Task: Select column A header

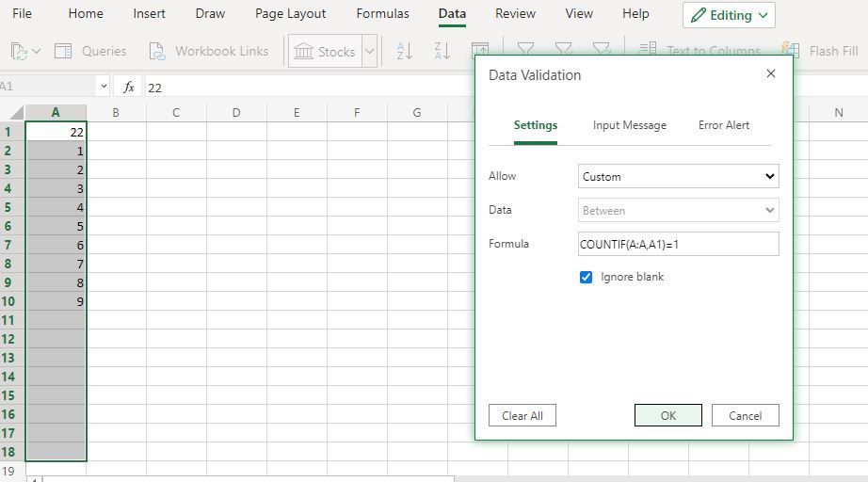Action: pos(56,113)
